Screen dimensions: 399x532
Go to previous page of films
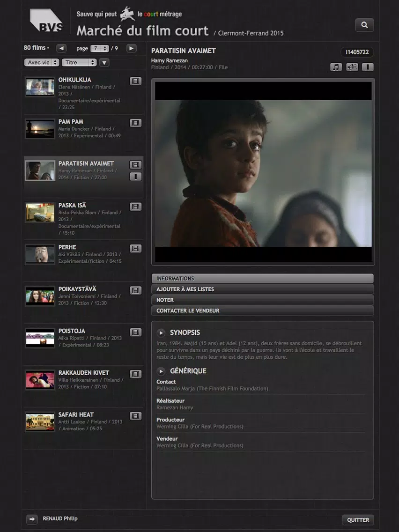coord(61,48)
